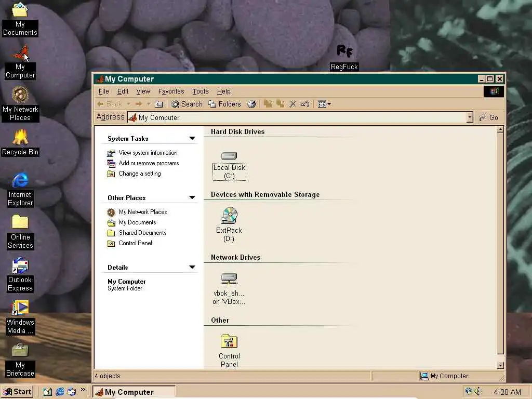532x399 pixels.
Task: Select My Briefcase desktop icon
Action: click(x=20, y=361)
